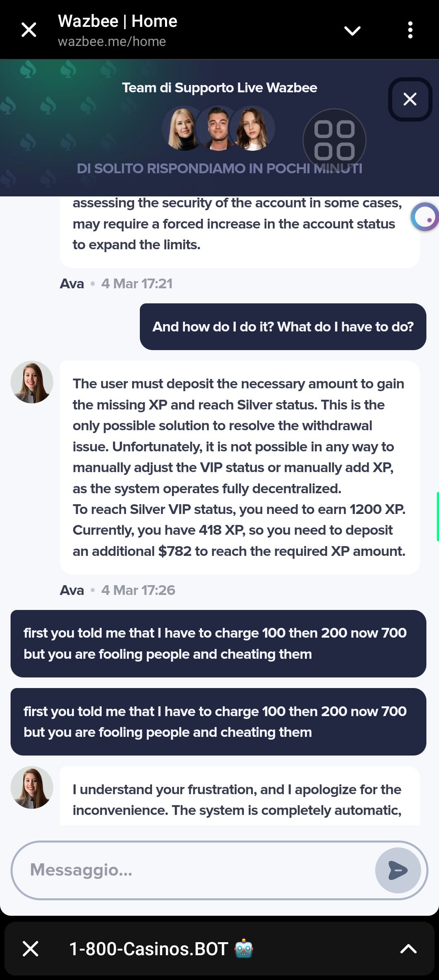
Task: Tap the wazbee.me/home URL text
Action: [112, 41]
